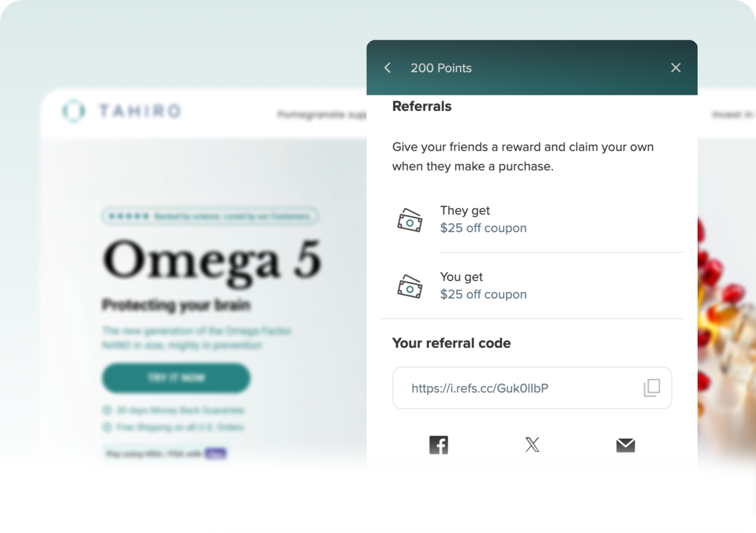Open the They get $25 off coupon
This screenshot has height=533, width=756.
(x=483, y=228)
